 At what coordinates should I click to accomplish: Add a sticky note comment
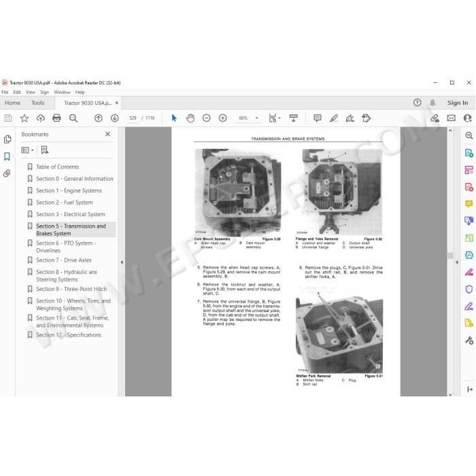tap(318, 118)
